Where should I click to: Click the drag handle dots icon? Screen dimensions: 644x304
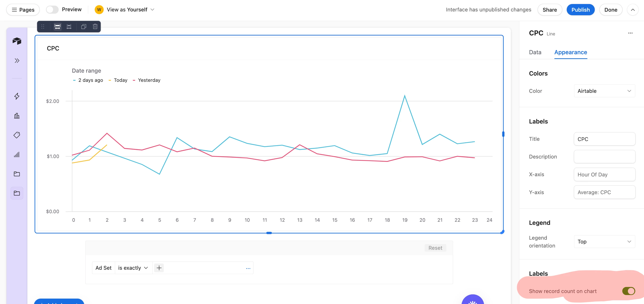click(43, 26)
